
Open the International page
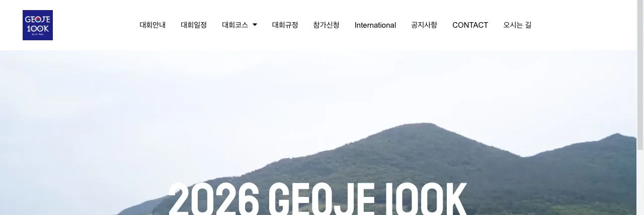[375, 25]
